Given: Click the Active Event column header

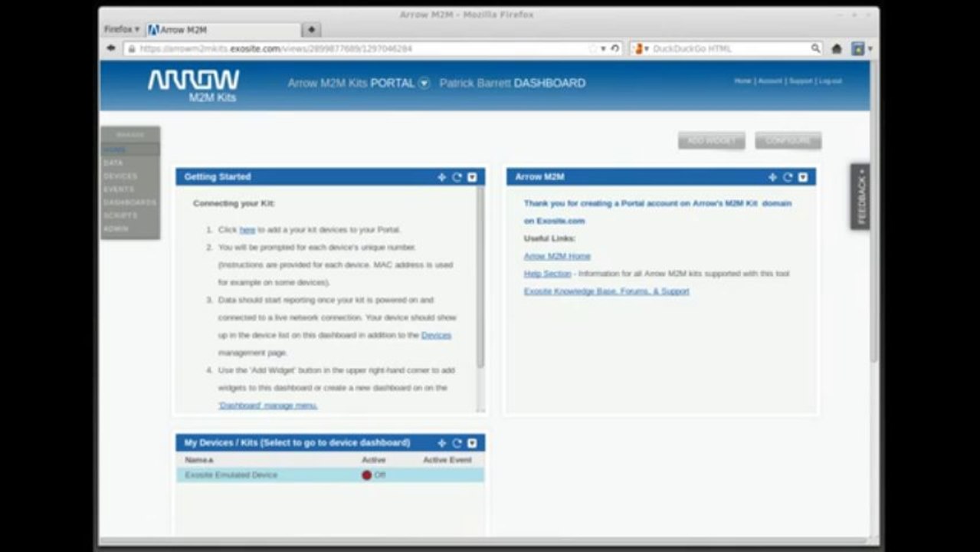Looking at the screenshot, I should point(447,460).
